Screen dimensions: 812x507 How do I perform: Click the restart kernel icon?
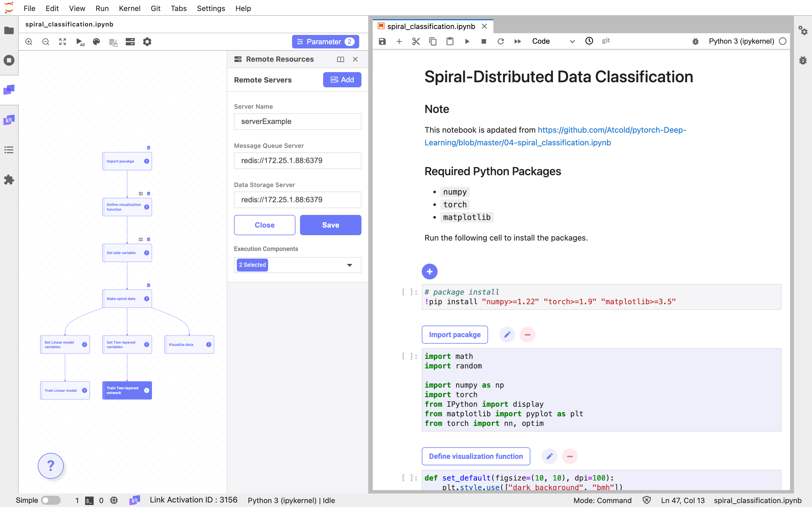[500, 41]
